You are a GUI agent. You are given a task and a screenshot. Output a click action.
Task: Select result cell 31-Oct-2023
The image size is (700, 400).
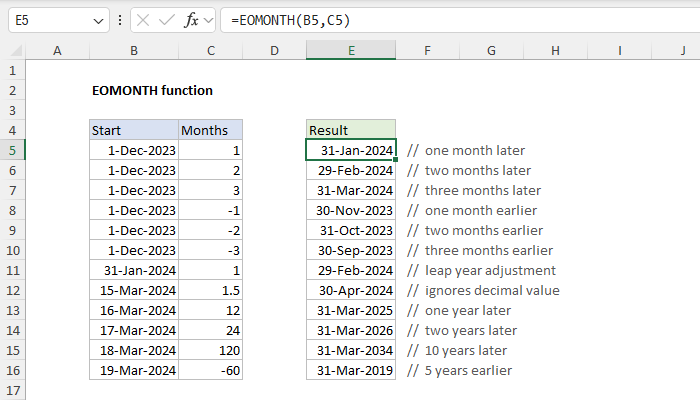point(351,230)
